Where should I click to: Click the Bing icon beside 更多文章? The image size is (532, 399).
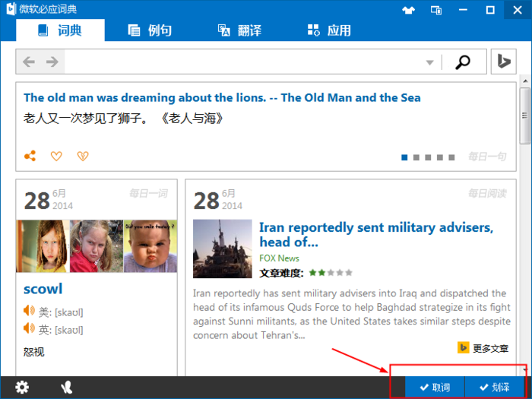(463, 348)
